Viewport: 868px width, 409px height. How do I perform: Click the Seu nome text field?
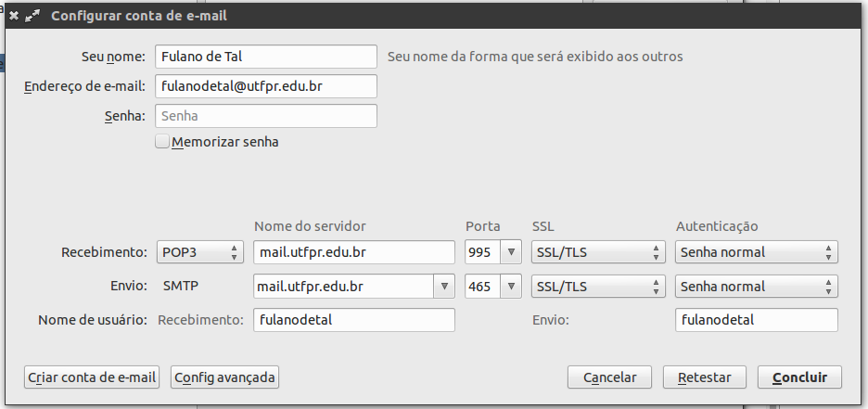pos(266,57)
